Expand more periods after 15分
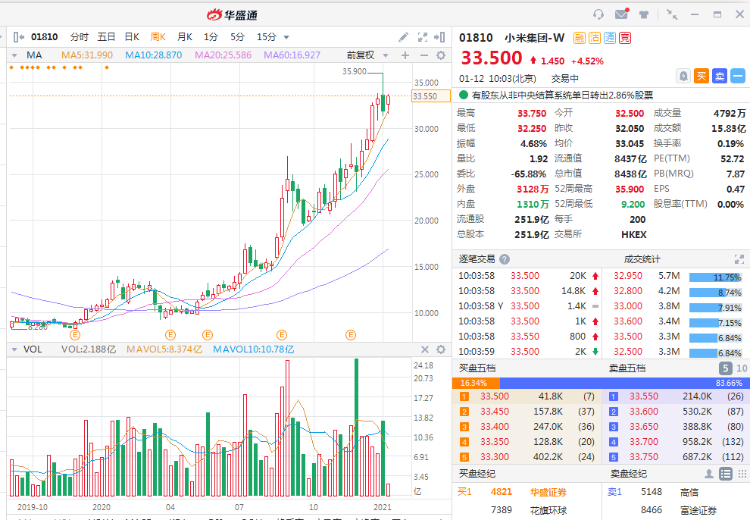The width and height of the screenshot is (750, 520). click(286, 37)
